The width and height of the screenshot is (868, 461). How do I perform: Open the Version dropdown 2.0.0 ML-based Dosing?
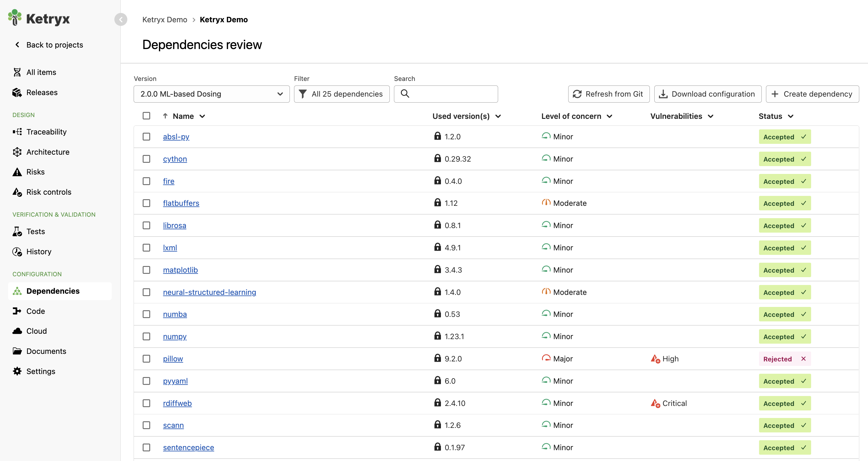pos(211,94)
